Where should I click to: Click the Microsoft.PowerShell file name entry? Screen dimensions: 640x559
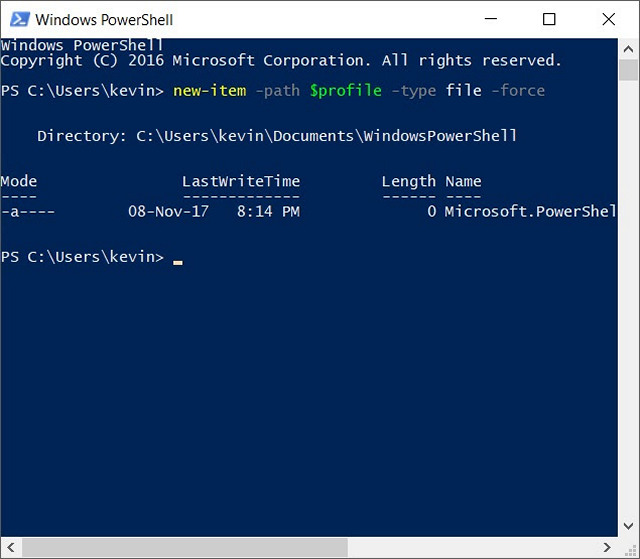pyautogui.click(x=530, y=212)
